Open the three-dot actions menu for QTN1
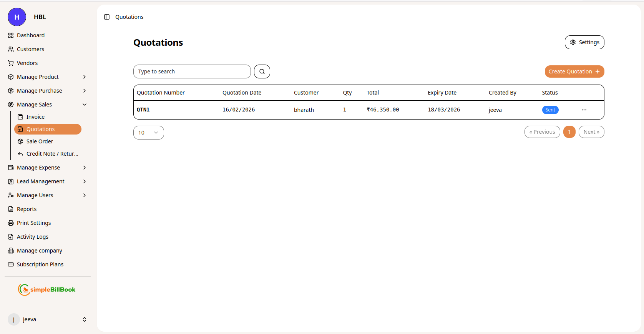The image size is (644, 334). pyautogui.click(x=584, y=110)
